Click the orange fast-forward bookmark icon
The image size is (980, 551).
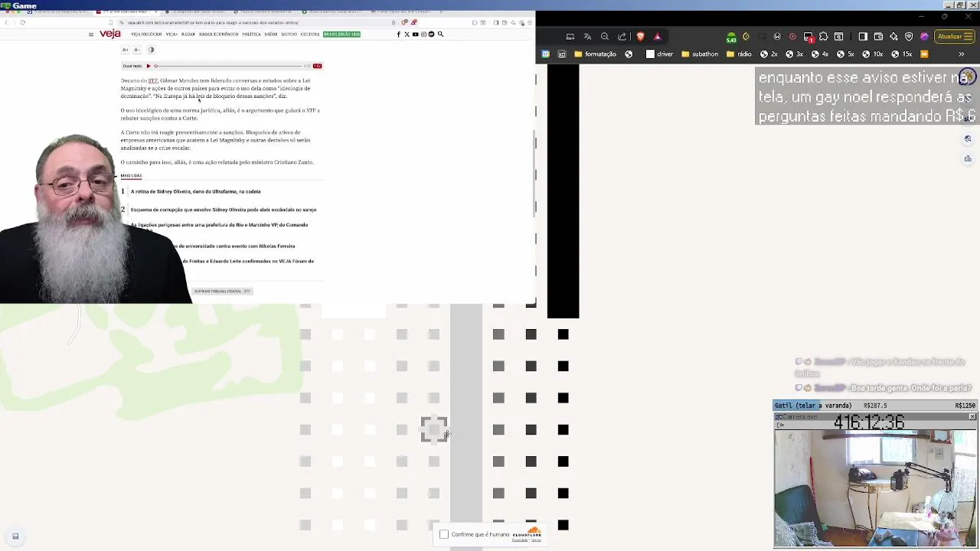[x=924, y=54]
